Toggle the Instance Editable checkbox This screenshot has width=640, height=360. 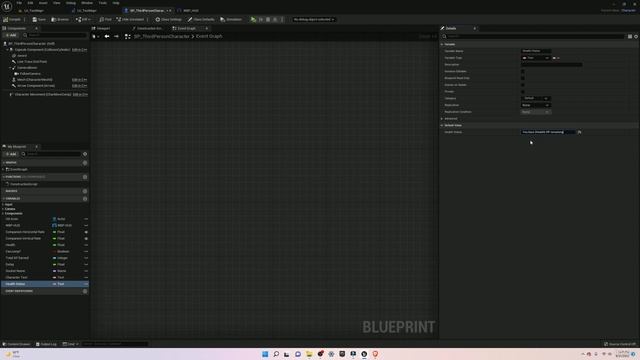pyautogui.click(x=522, y=71)
